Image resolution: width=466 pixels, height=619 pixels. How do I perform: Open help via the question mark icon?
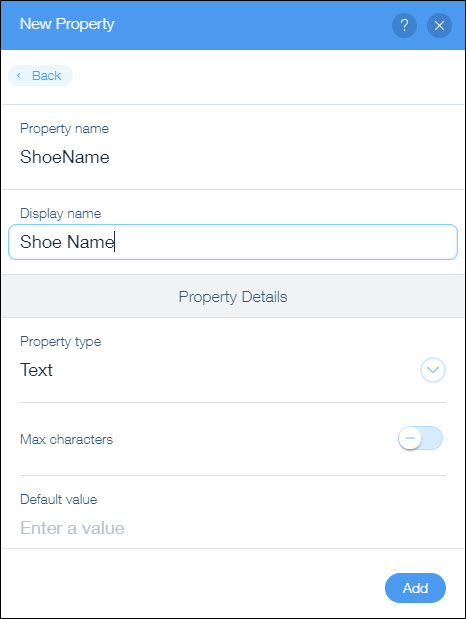[x=404, y=26]
